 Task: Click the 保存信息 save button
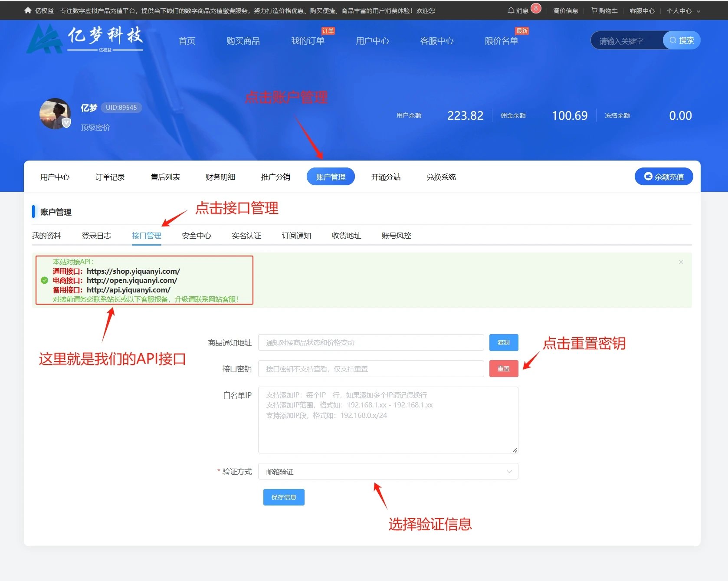(283, 497)
